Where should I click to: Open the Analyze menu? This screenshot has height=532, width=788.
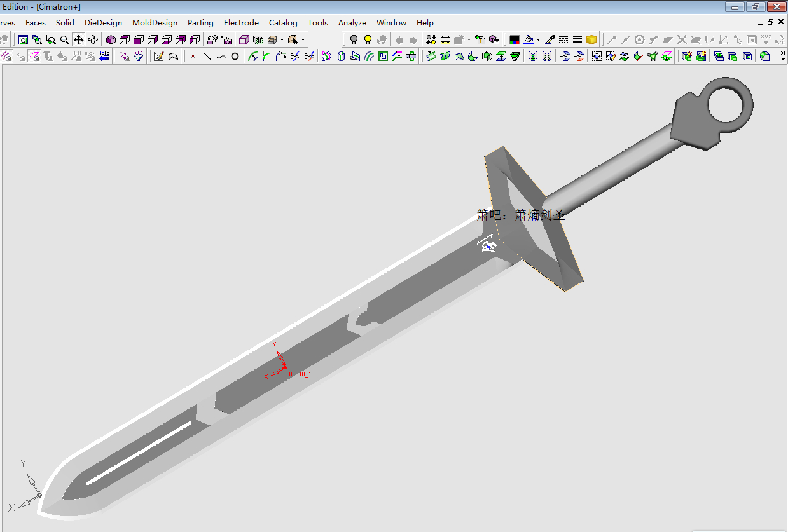[352, 22]
